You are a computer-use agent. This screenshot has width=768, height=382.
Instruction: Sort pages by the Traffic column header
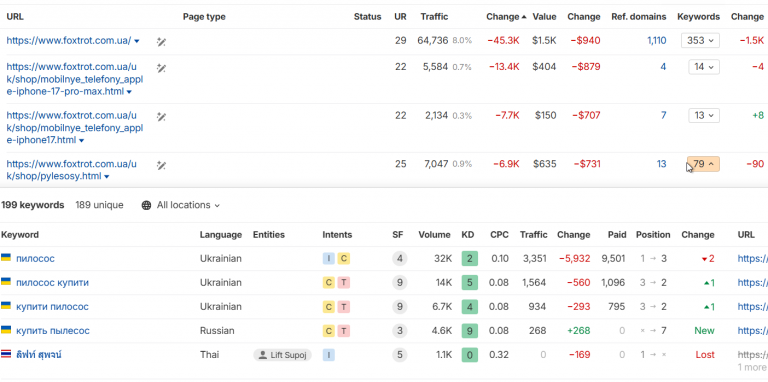[434, 17]
